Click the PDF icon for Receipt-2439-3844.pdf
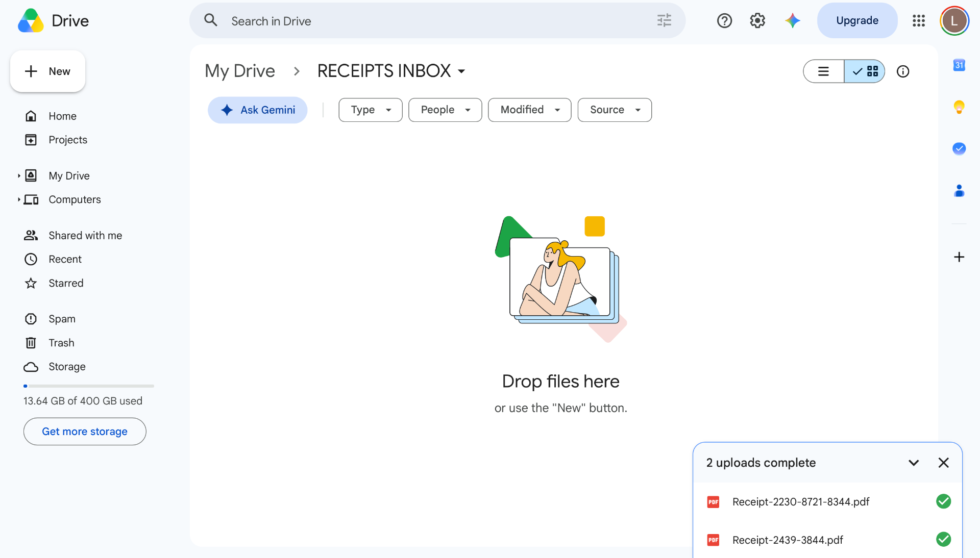This screenshot has width=980, height=558. (713, 540)
